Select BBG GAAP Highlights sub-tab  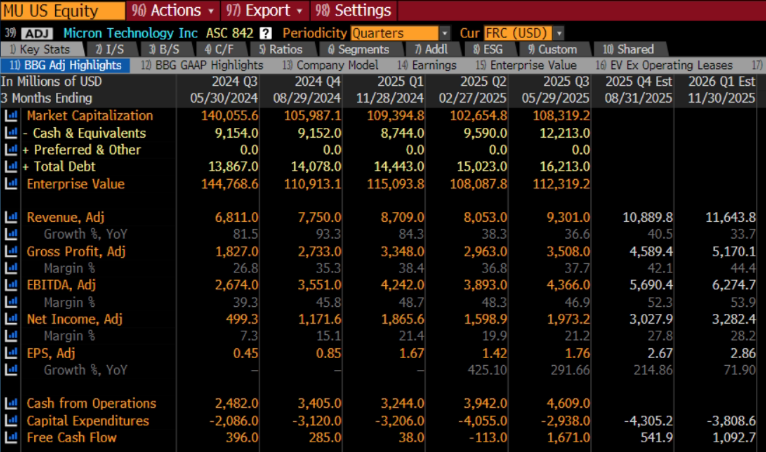click(x=202, y=65)
